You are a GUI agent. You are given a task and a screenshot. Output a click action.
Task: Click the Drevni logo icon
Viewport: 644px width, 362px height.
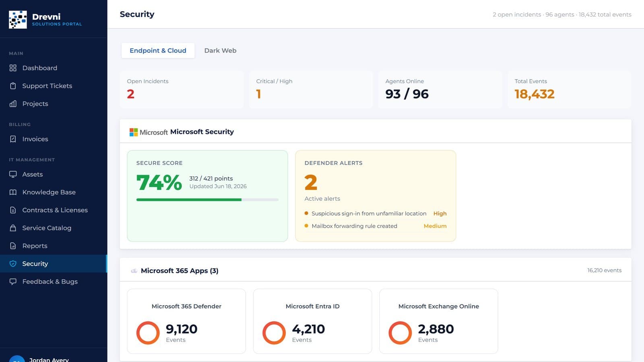point(18,19)
